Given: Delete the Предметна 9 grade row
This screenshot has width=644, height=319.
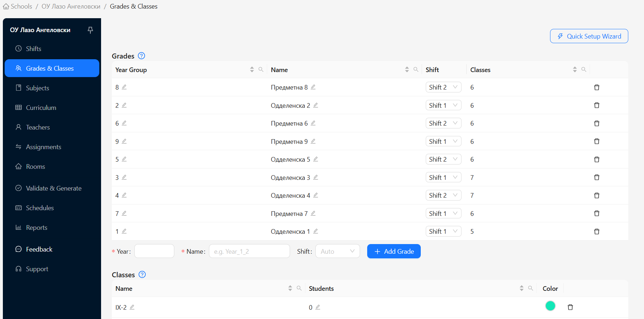Looking at the screenshot, I should [596, 141].
